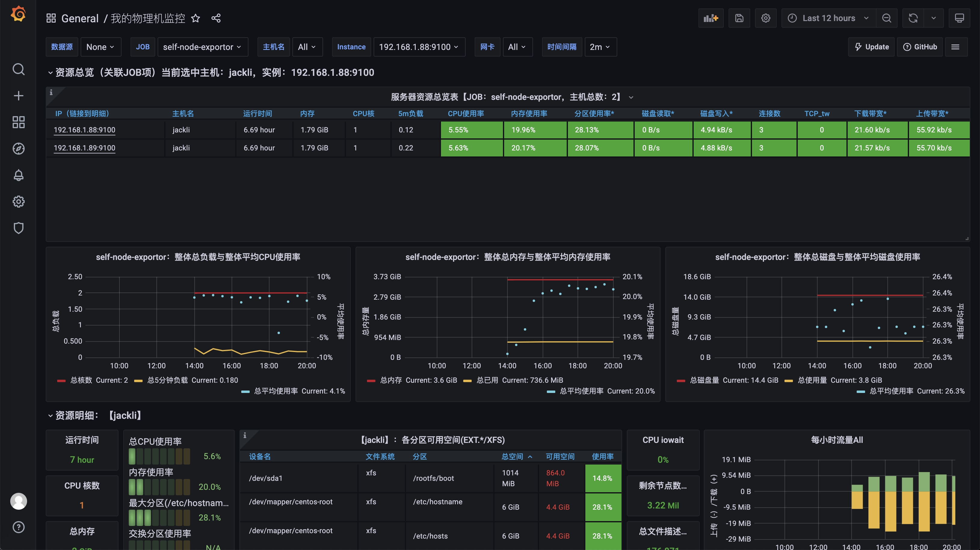Sort partition table by 设备名 column
Screen dimensions: 980x550
(260, 456)
